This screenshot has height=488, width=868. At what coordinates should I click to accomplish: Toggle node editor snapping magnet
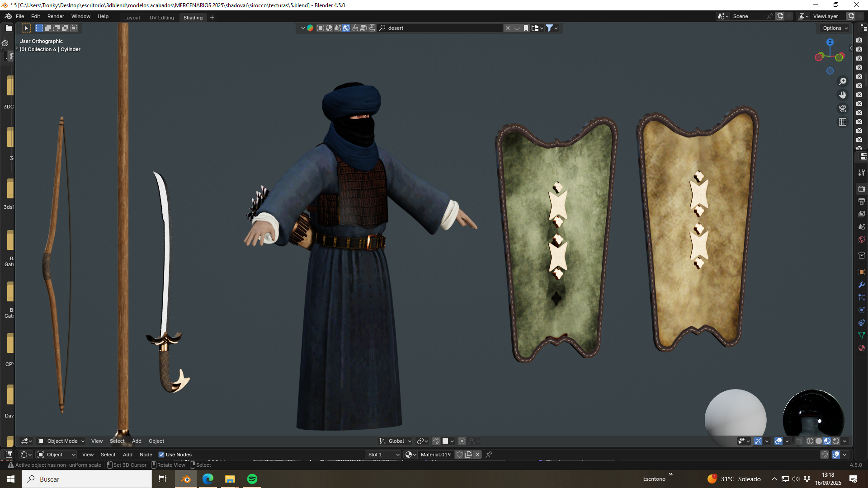(x=825, y=455)
